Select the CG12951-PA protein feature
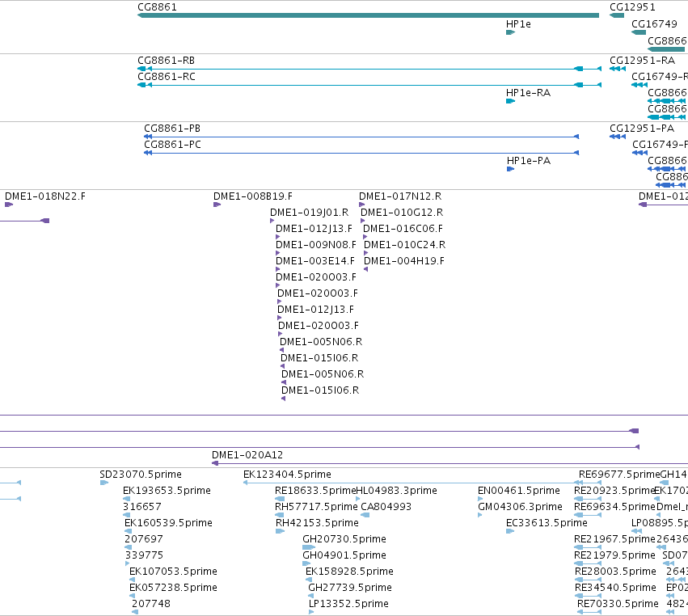 [x=618, y=137]
